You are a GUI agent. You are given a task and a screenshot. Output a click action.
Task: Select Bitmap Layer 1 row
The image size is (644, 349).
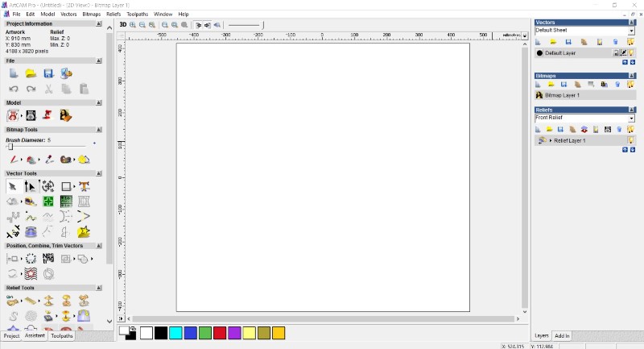click(x=585, y=95)
